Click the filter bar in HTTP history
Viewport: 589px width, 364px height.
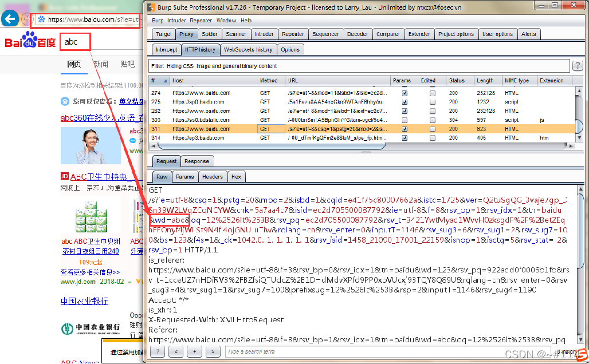coord(359,66)
